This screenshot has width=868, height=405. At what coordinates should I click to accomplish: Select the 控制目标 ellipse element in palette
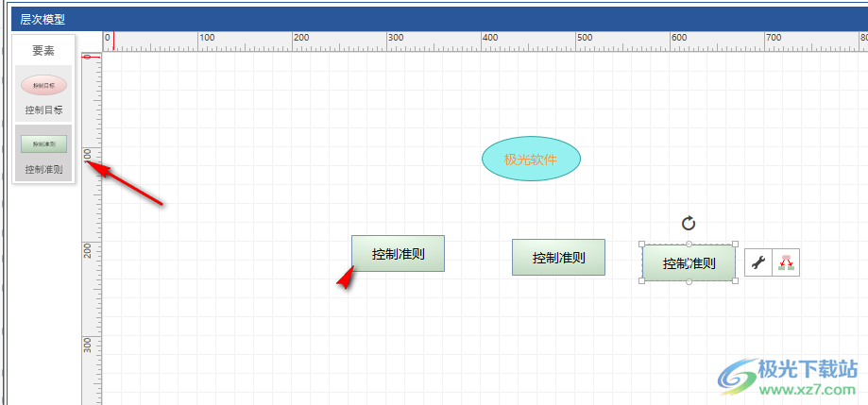point(43,85)
